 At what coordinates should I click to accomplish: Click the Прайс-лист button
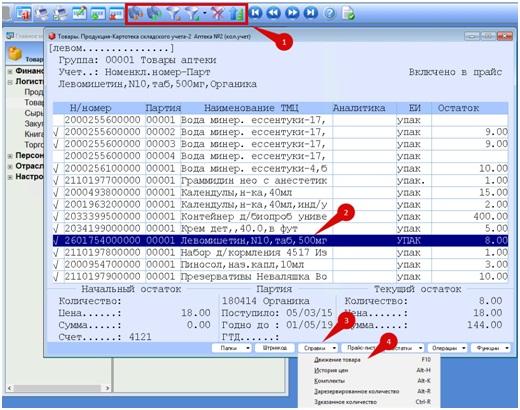[362, 348]
